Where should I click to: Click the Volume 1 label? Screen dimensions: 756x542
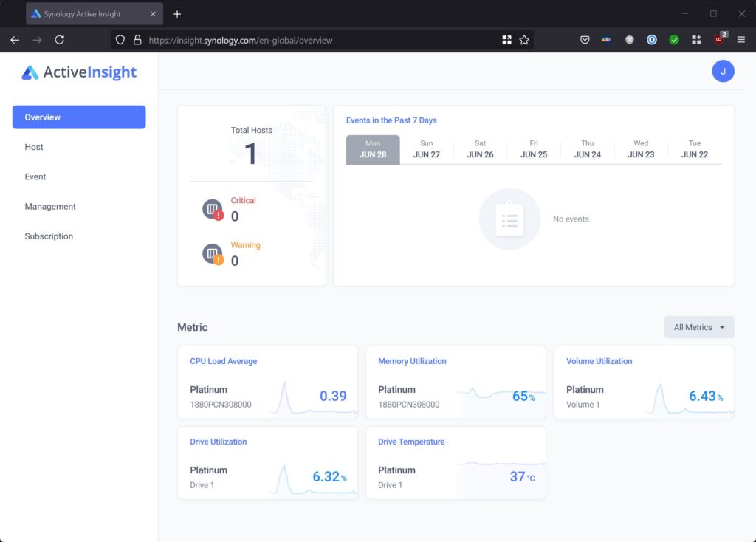pyautogui.click(x=583, y=405)
